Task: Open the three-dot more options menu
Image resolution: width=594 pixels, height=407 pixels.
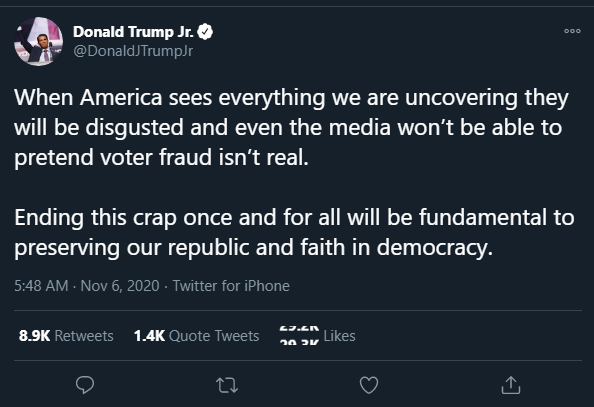Action: (572, 31)
